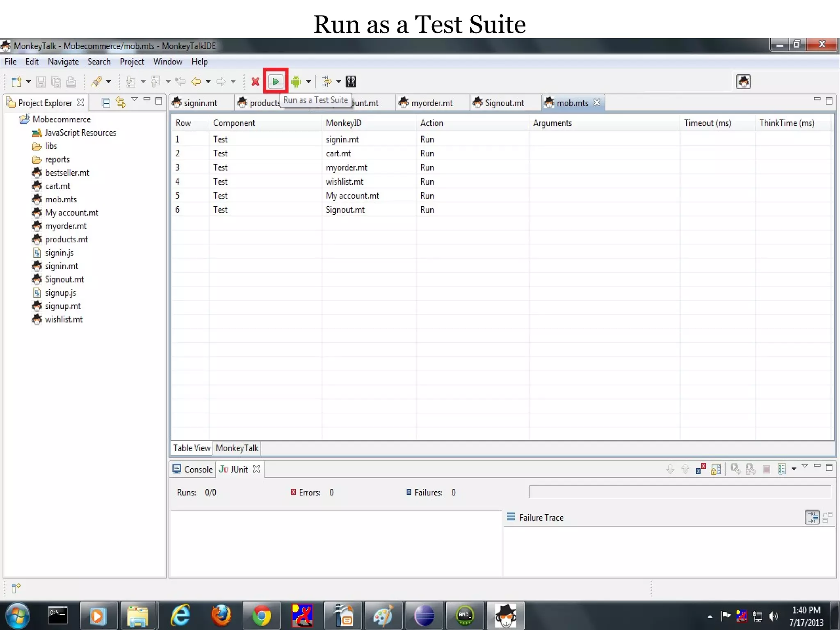Select the reports folder in Project Explorer
Screen dimensions: 840x630
pos(57,159)
